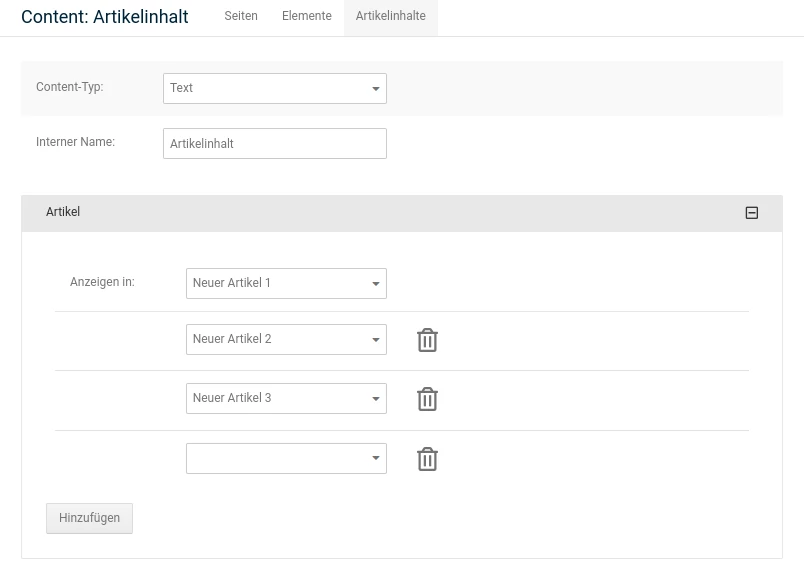The image size is (804, 570).
Task: Click the Content-Typ label
Action: point(69,87)
